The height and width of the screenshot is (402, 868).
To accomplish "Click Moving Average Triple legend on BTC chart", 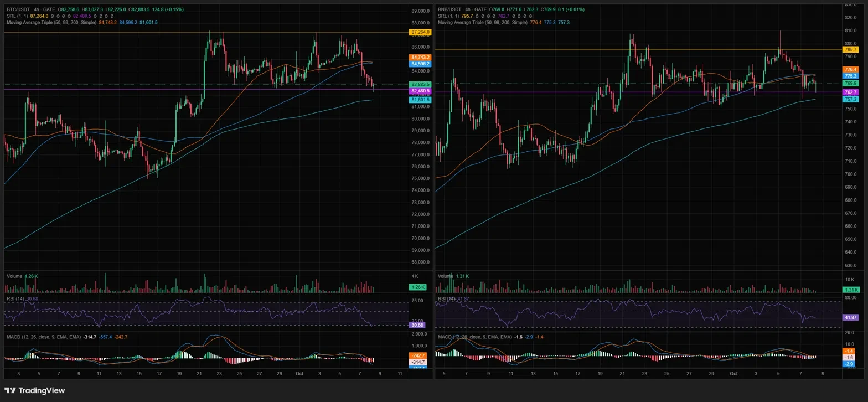I will [x=51, y=22].
